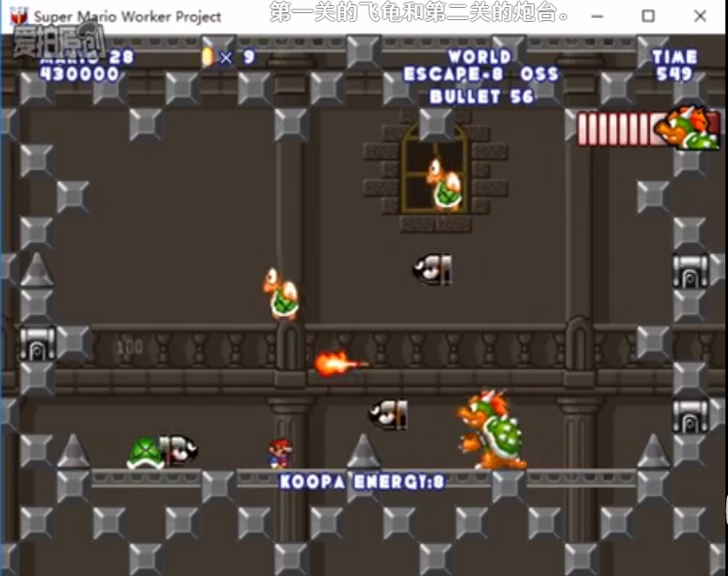Screen dimensions: 728x576
Task: Click the lower cannon on the right wall
Action: [x=691, y=416]
